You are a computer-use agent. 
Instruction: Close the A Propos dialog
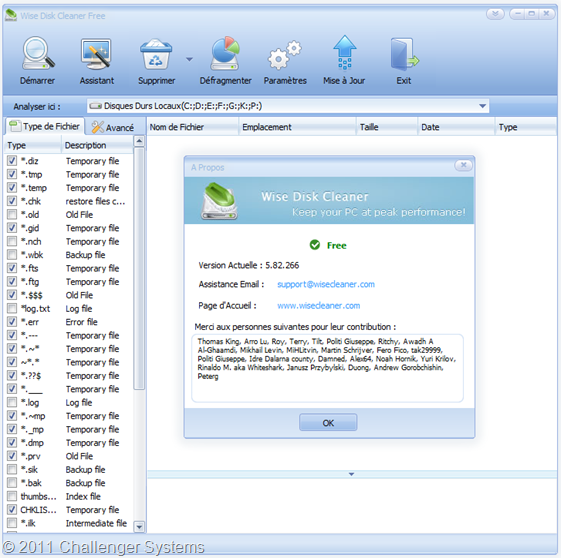tap(463, 165)
